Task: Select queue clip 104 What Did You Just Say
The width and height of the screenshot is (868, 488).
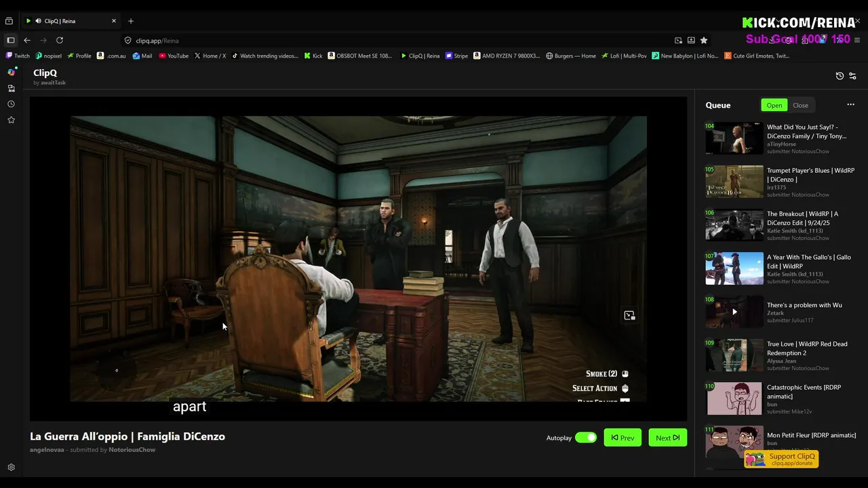Action: tap(781, 138)
